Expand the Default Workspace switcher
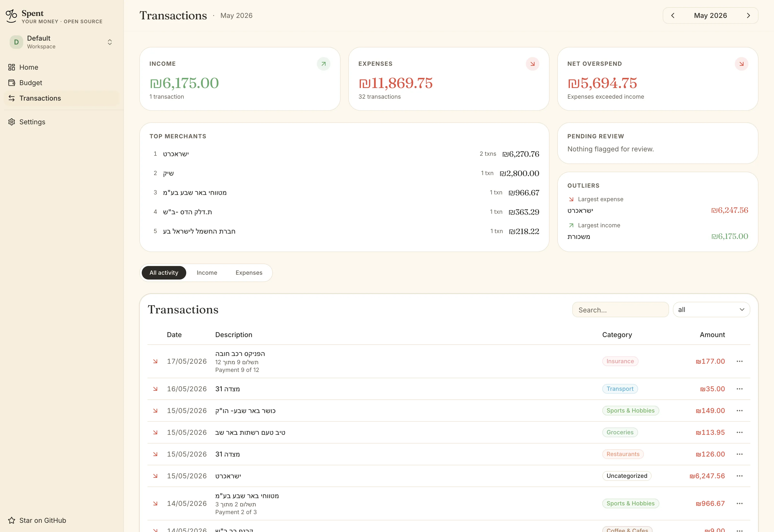774x532 pixels. pos(62,42)
